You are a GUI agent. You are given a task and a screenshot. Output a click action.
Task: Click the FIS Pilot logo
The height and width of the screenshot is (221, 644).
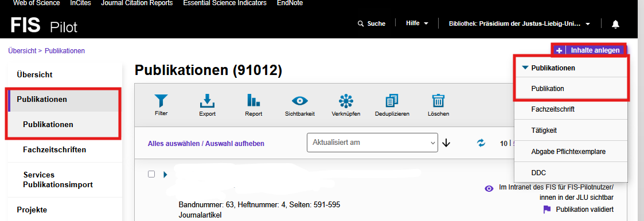click(44, 25)
